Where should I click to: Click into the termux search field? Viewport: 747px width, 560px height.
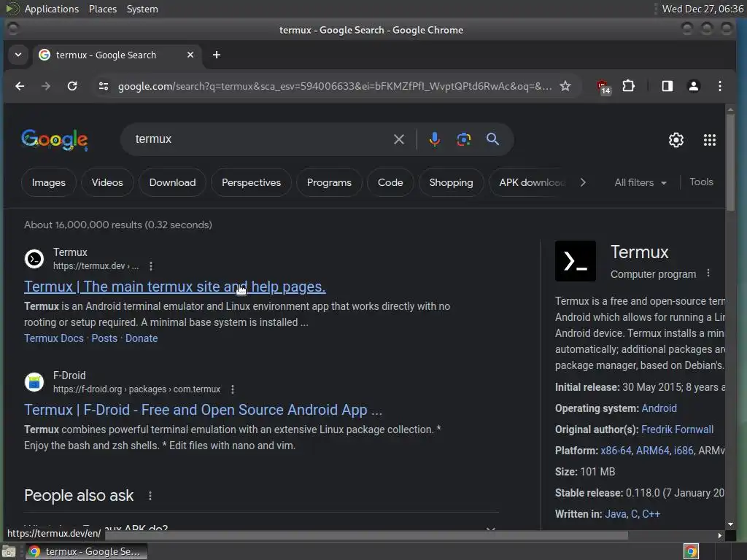point(258,139)
